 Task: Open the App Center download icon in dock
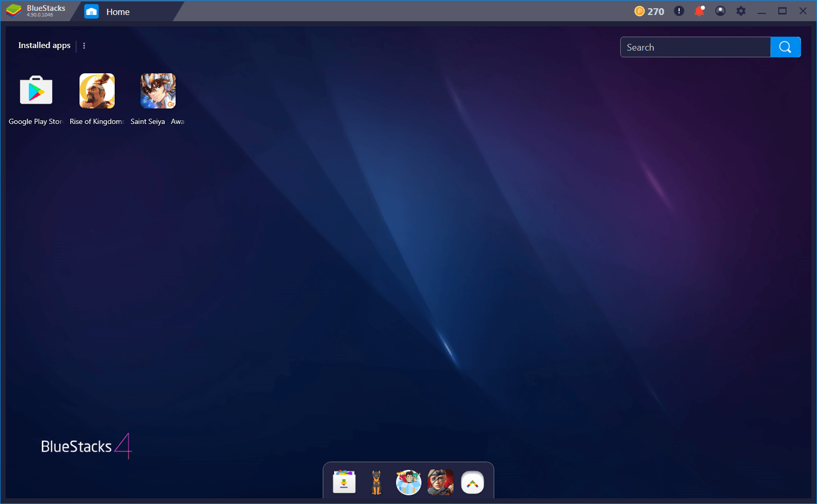[344, 482]
